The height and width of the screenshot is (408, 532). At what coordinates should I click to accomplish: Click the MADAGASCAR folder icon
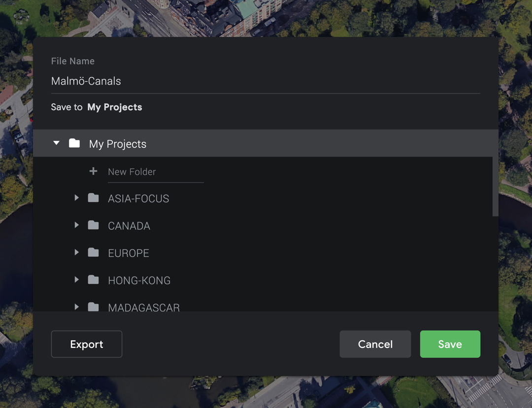coord(93,307)
